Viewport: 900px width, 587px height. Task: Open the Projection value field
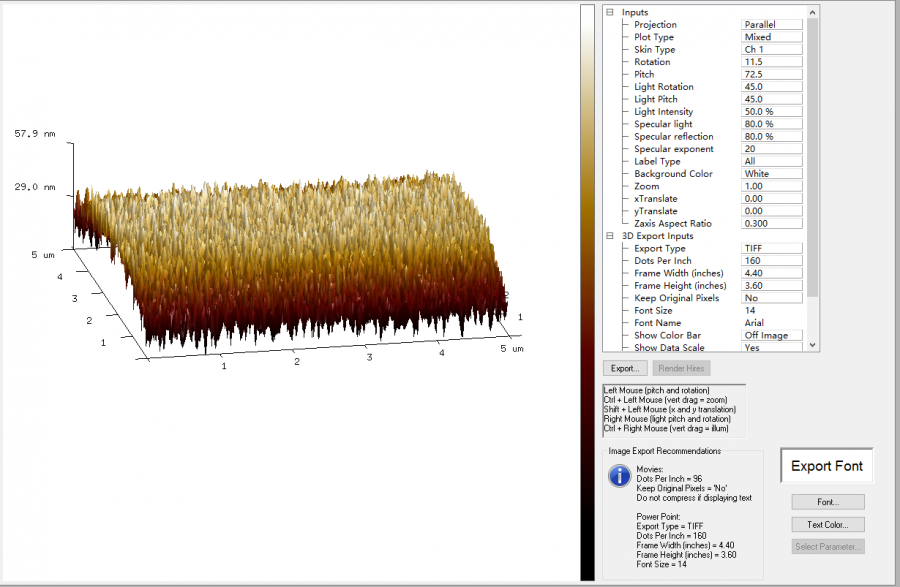(x=771, y=24)
